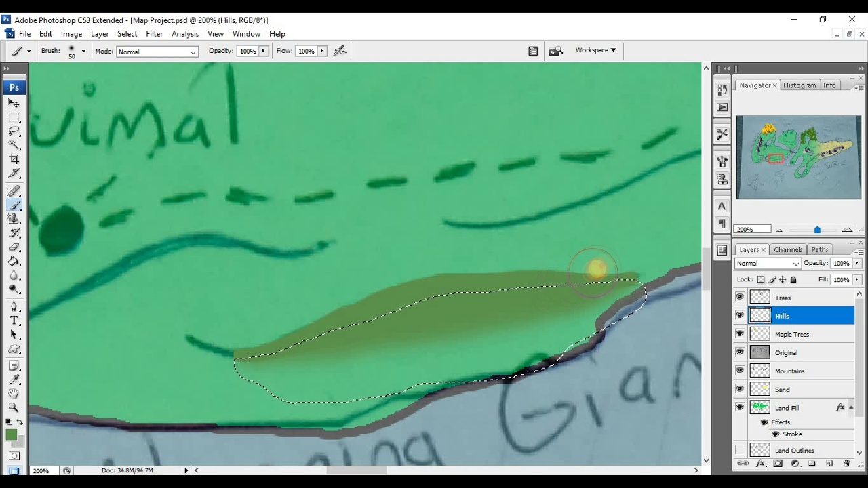Pick the Crop tool
Image resolution: width=868 pixels, height=488 pixels.
tap(14, 159)
